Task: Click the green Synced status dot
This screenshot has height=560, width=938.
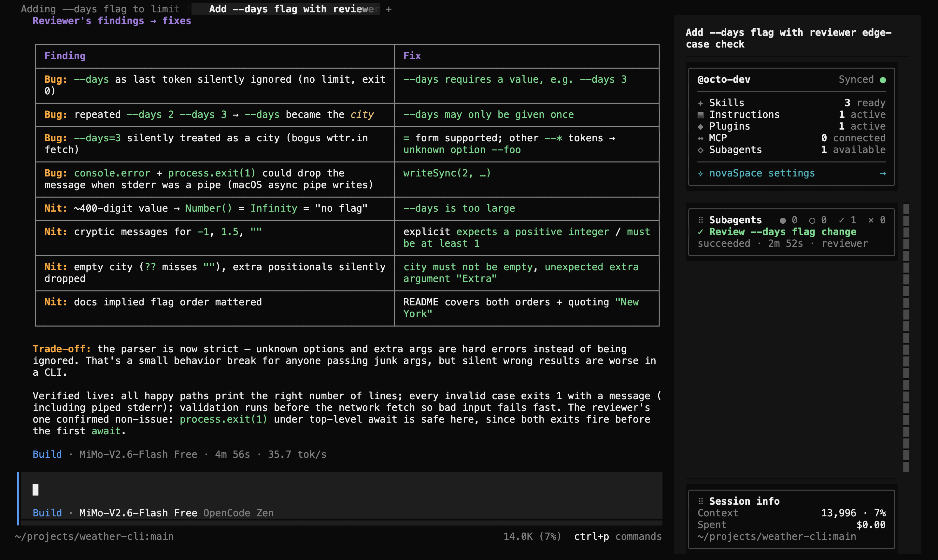Action: coord(883,80)
